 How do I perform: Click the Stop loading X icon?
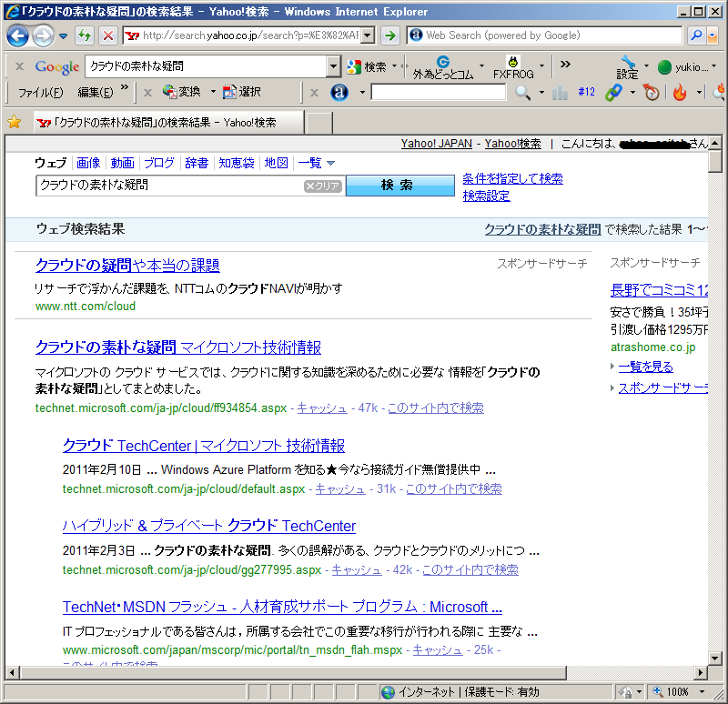pos(107,35)
